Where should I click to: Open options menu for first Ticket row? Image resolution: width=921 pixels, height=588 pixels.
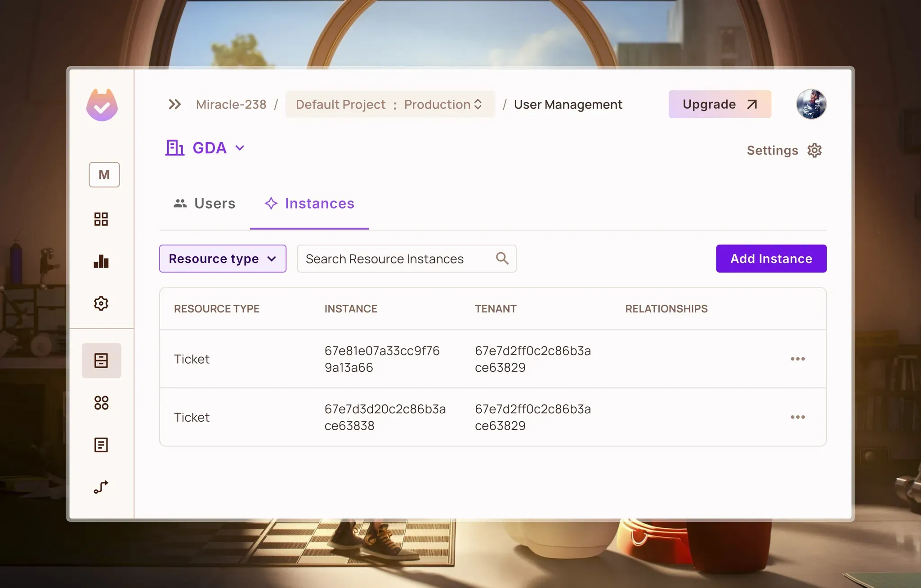click(x=797, y=359)
